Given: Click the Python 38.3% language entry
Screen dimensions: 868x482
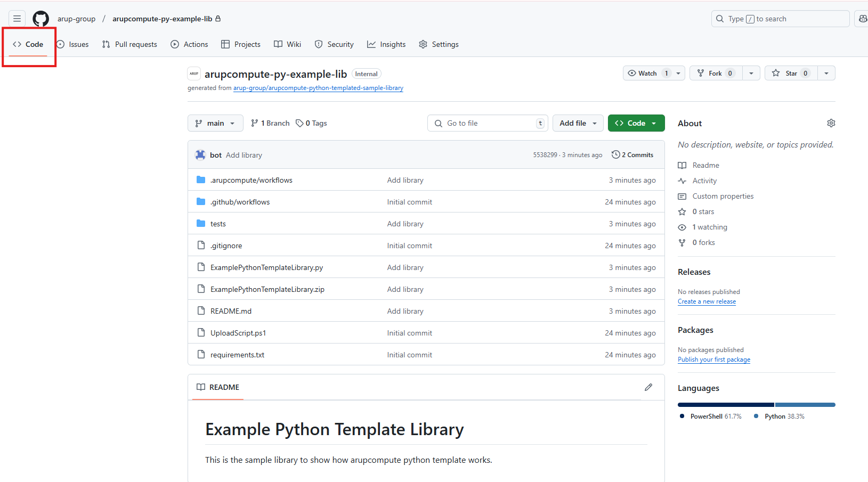Looking at the screenshot, I should point(780,416).
